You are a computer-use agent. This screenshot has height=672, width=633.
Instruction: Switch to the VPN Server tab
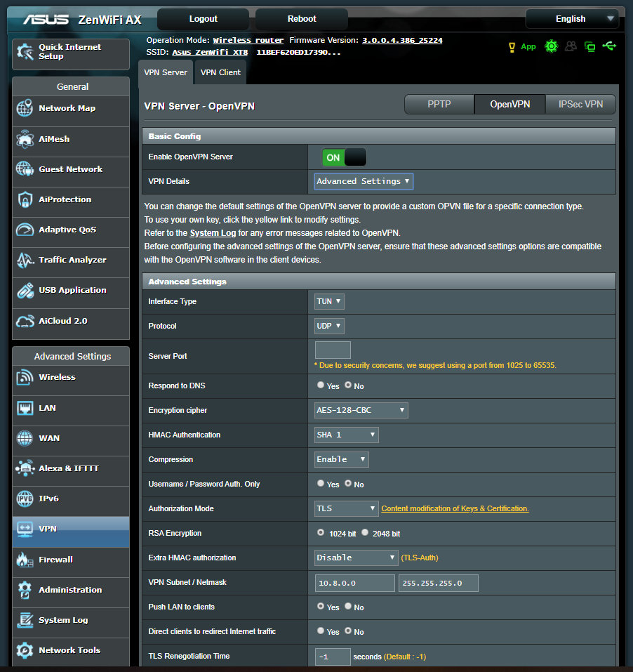coord(166,72)
